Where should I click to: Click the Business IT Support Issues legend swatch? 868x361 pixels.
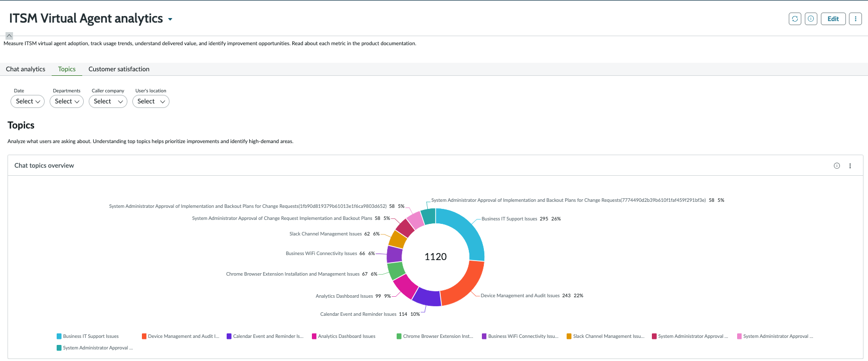click(59, 336)
